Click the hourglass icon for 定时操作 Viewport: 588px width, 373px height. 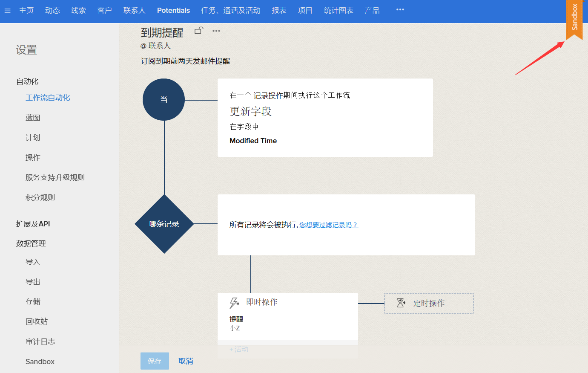tap(401, 303)
